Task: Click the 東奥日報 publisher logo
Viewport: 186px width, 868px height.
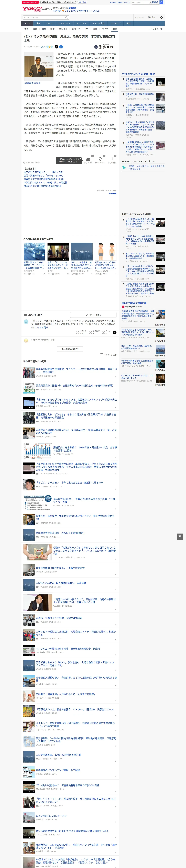Action: [104, 47]
